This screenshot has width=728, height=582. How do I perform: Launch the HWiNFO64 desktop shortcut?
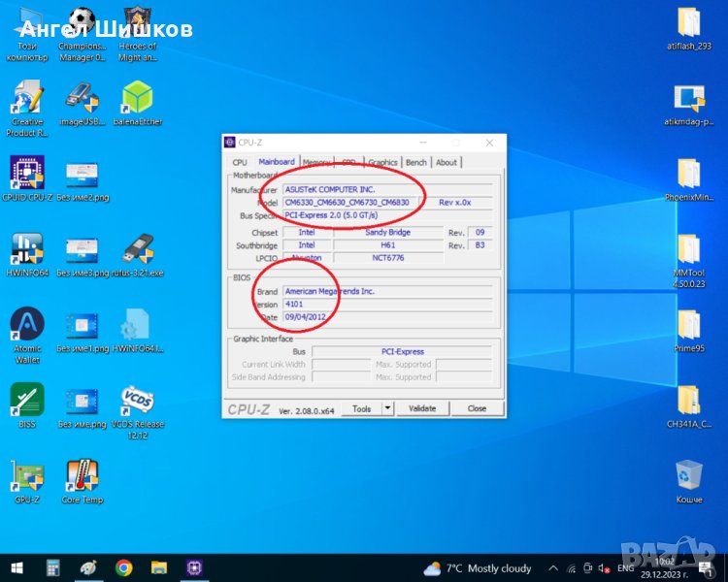(27, 251)
